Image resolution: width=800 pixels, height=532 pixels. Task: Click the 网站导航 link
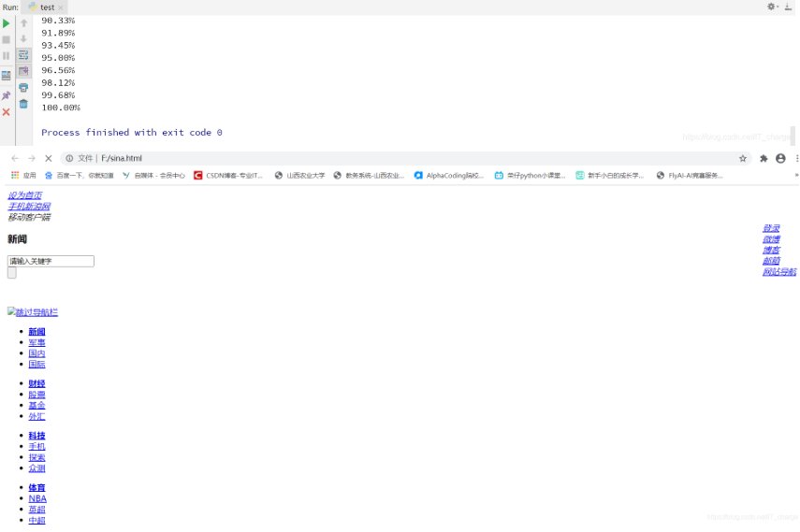pyautogui.click(x=779, y=272)
